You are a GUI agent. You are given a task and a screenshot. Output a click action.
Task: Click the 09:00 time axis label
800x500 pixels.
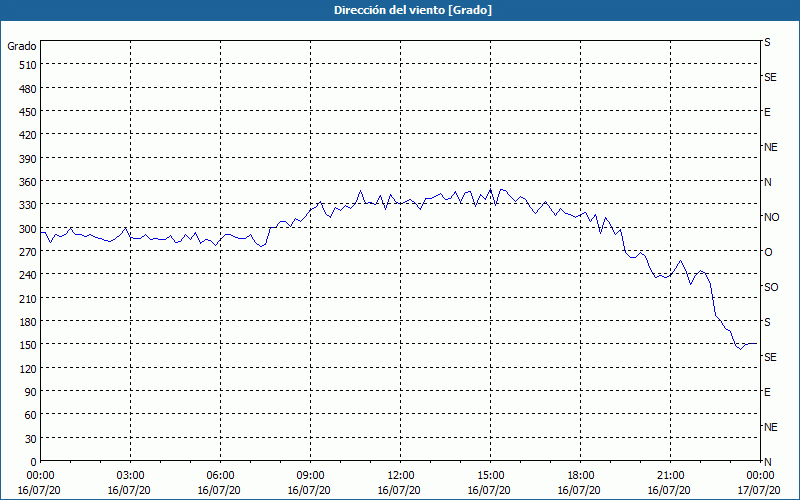click(311, 476)
